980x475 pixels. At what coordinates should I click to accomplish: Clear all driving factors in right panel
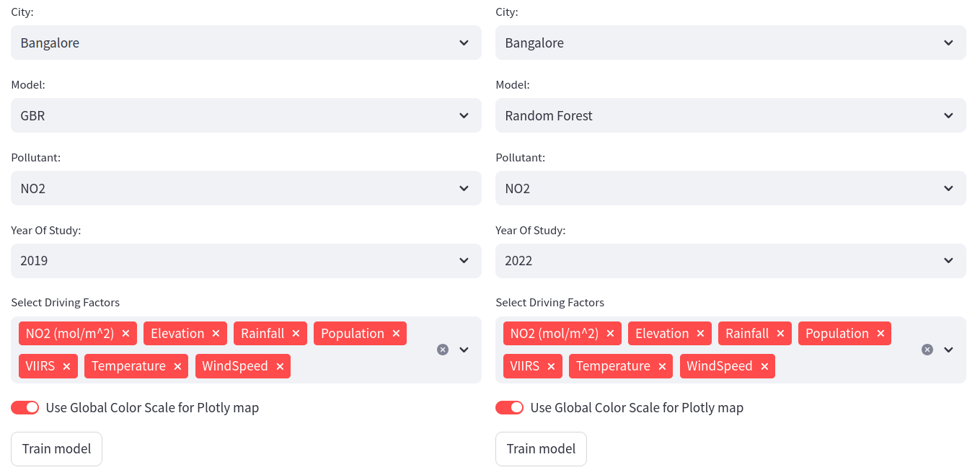click(x=927, y=350)
